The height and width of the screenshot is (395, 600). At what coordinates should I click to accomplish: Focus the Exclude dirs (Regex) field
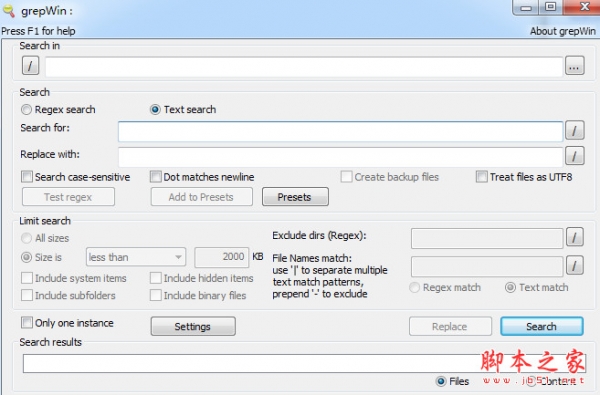coord(487,238)
